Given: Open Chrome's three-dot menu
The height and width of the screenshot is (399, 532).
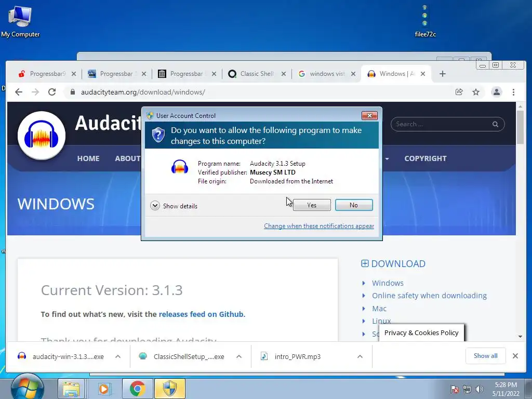Looking at the screenshot, I should coord(513,92).
